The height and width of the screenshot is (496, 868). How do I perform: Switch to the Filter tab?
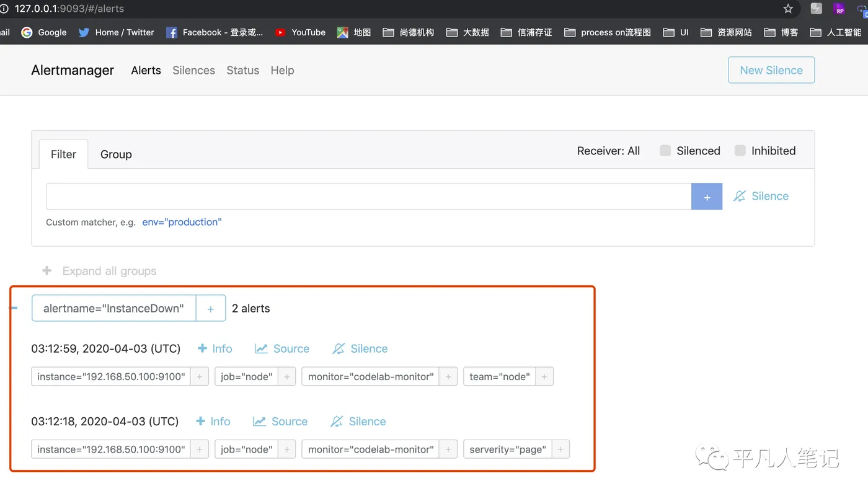(63, 154)
